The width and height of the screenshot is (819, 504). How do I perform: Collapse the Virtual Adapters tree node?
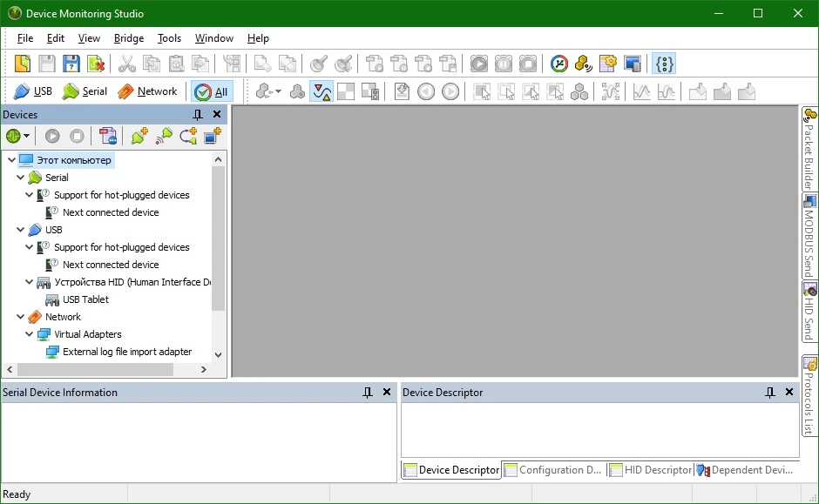[x=30, y=334]
